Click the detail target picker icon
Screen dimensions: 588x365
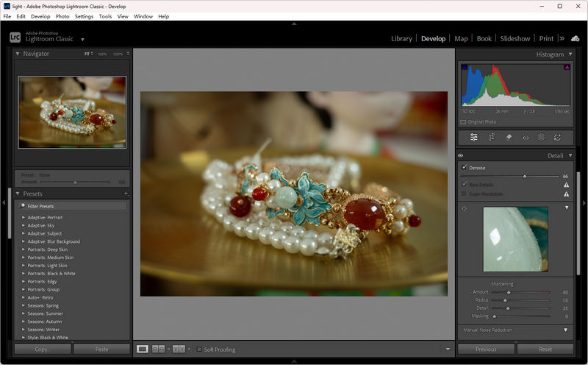(x=464, y=208)
